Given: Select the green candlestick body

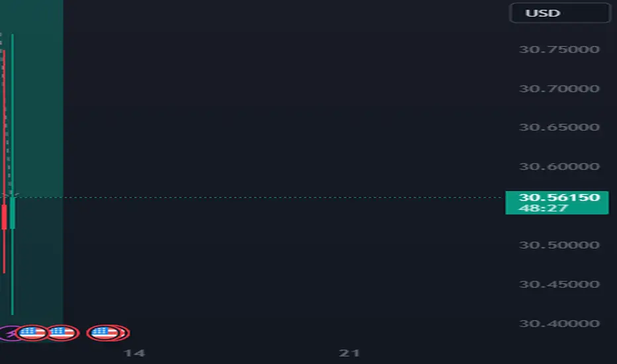Looking at the screenshot, I should coord(13,213).
